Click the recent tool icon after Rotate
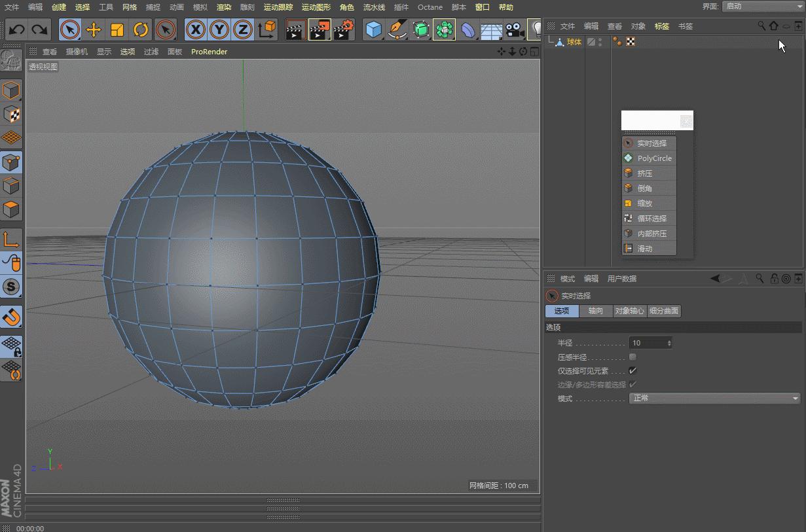806x532 pixels. [166, 29]
